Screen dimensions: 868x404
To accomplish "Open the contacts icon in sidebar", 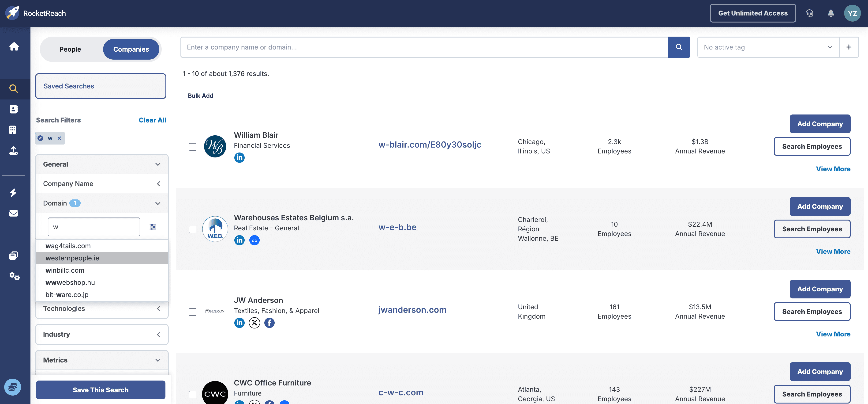I will pos(14,109).
